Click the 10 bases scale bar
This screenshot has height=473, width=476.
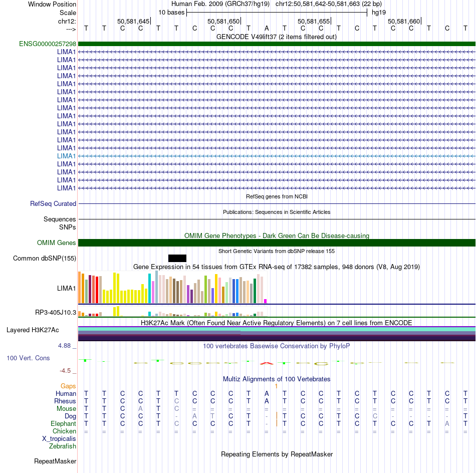click(x=277, y=13)
